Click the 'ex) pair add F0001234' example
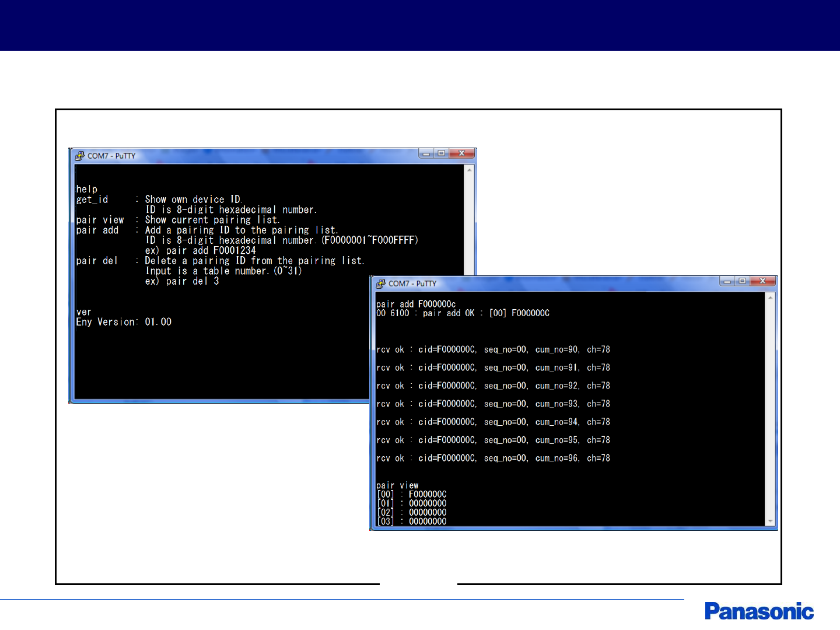This screenshot has height=630, width=840. coord(201,251)
